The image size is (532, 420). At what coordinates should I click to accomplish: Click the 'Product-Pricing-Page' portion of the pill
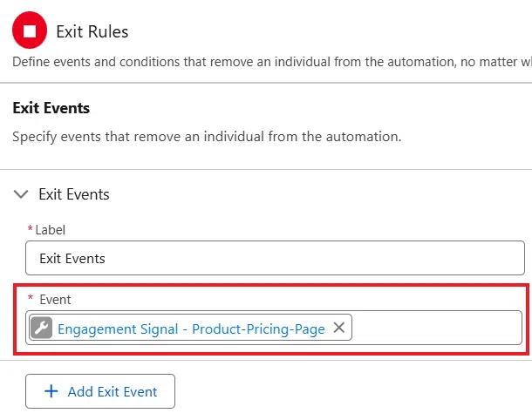[x=258, y=329]
